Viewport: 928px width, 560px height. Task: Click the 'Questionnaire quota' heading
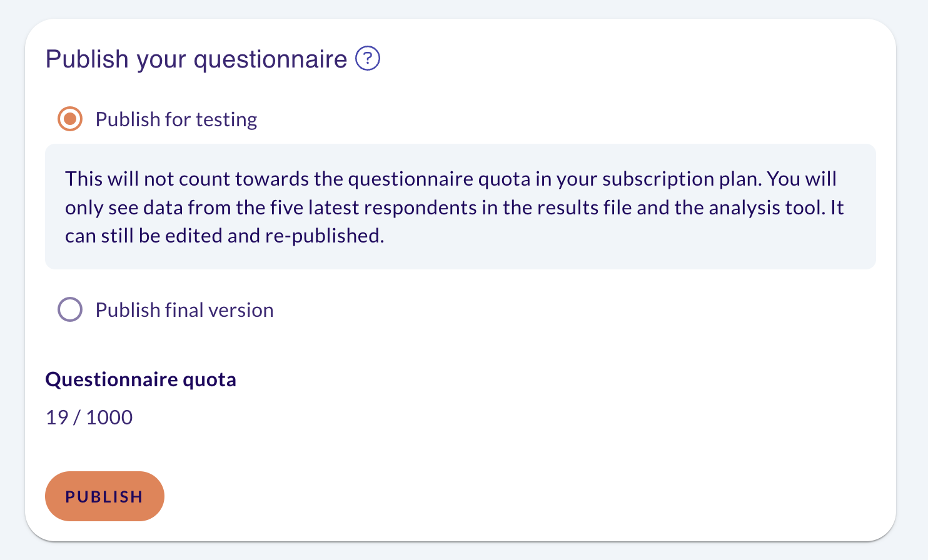(x=141, y=379)
